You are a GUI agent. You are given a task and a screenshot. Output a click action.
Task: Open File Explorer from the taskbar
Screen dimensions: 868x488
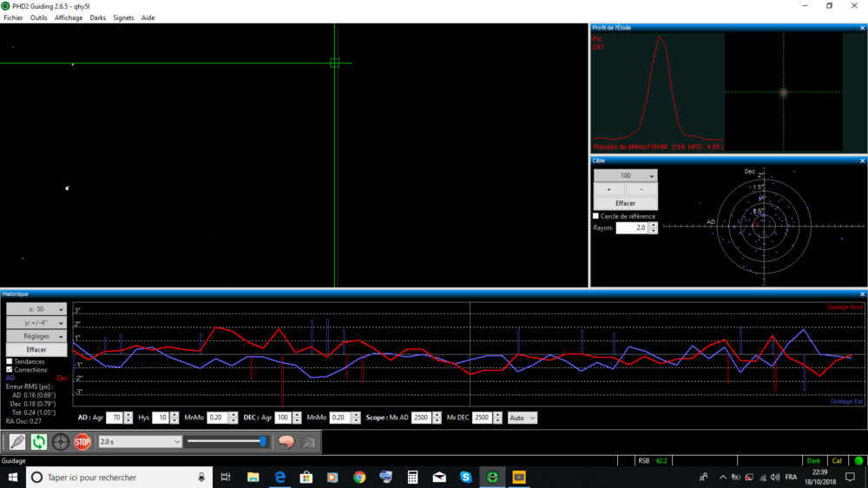click(x=253, y=477)
